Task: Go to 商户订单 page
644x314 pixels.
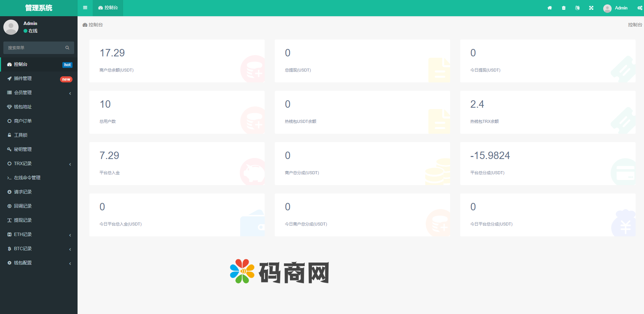Action: 23,121
